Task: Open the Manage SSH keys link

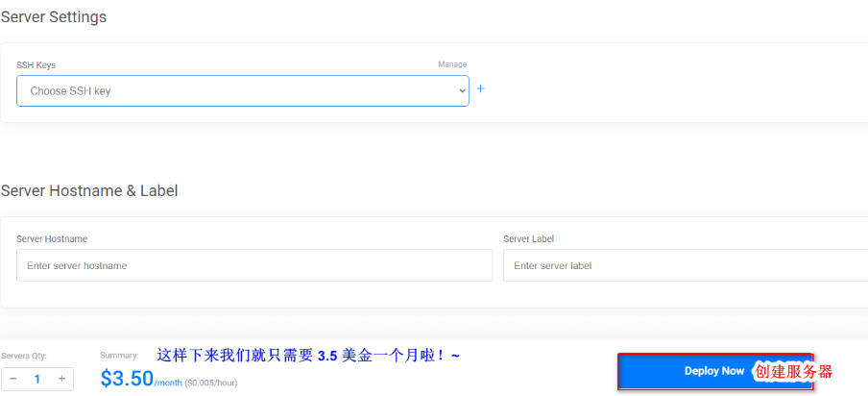Action: [452, 64]
